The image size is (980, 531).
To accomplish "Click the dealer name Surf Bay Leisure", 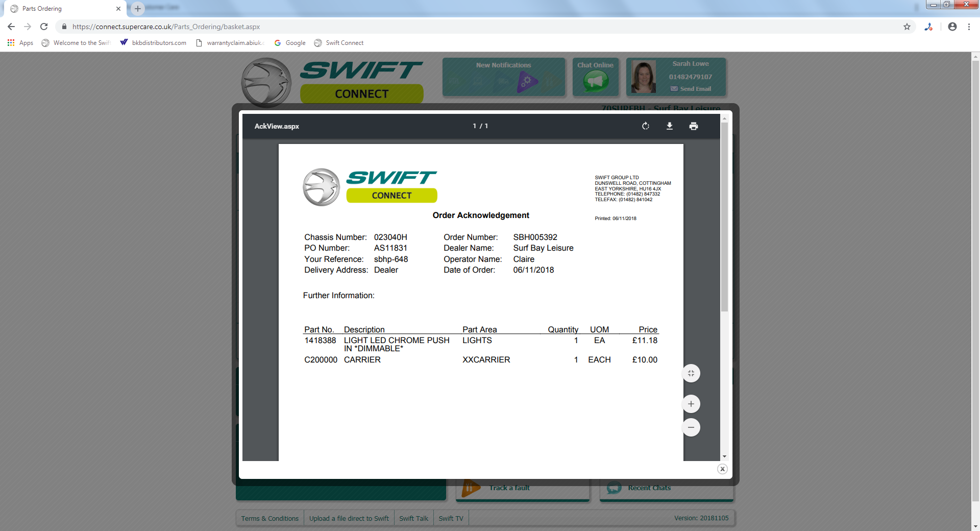I will click(543, 248).
